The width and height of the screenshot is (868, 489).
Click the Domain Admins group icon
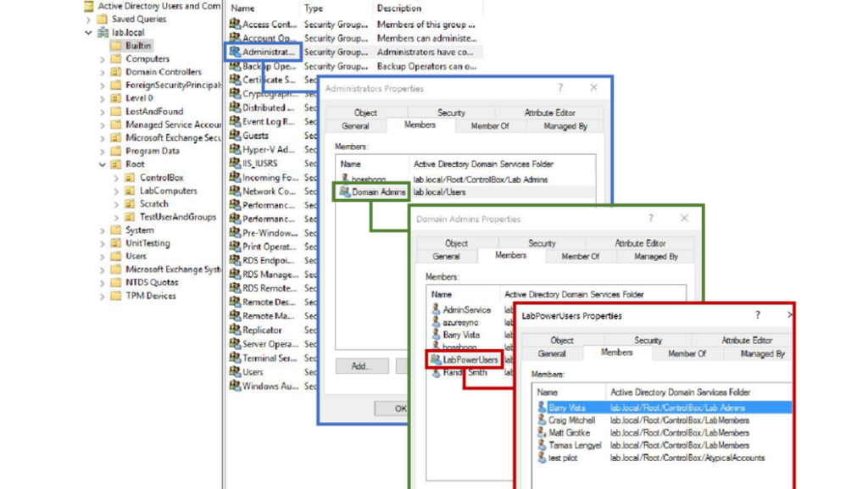coord(344,192)
